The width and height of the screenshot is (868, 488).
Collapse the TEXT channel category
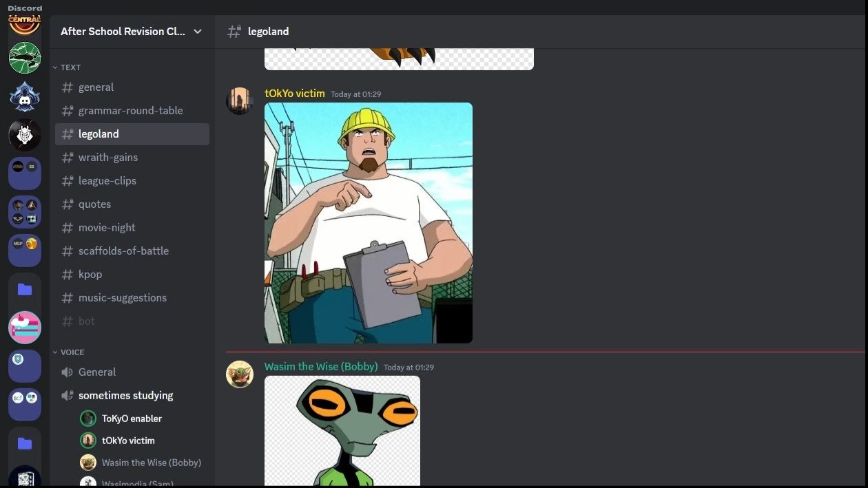click(x=67, y=67)
